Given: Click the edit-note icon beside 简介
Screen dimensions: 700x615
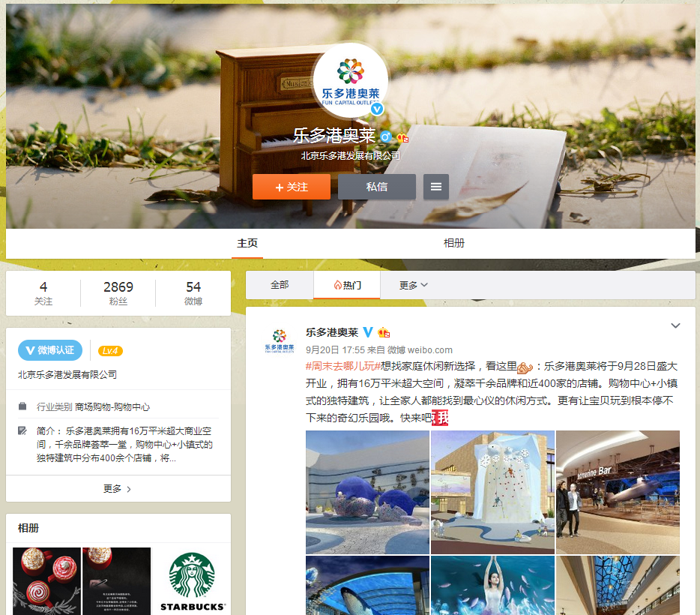Looking at the screenshot, I should (x=22, y=430).
